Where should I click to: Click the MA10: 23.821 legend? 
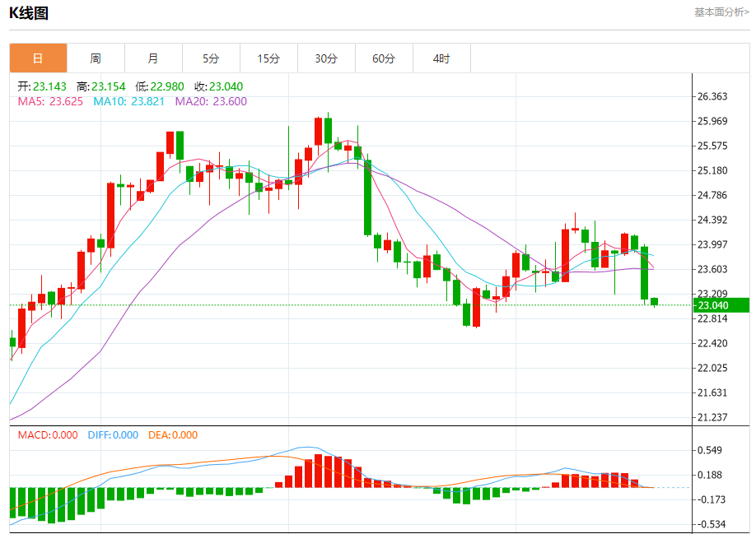coord(128,101)
